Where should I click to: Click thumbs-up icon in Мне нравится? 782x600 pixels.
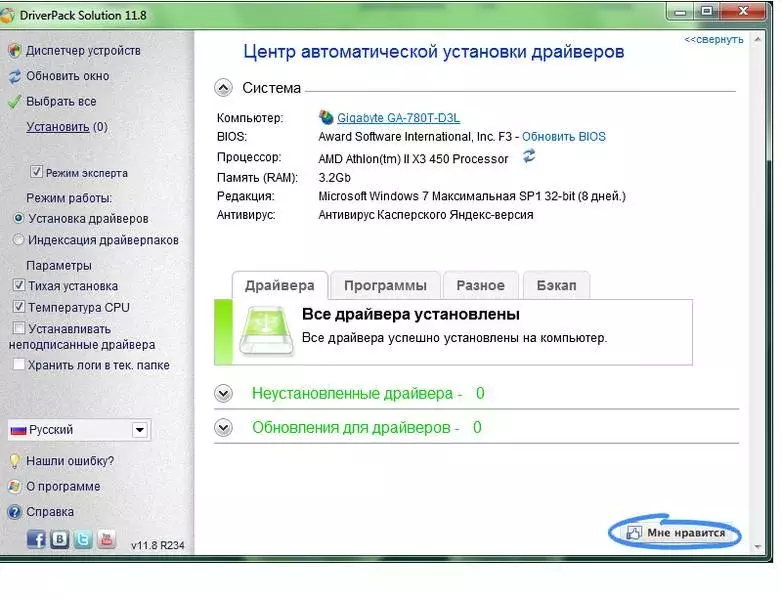[x=634, y=532]
